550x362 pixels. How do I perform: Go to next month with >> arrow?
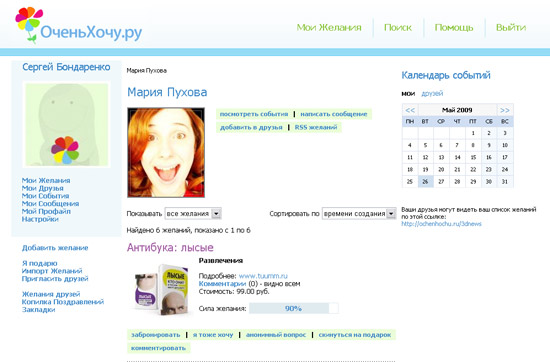(505, 110)
